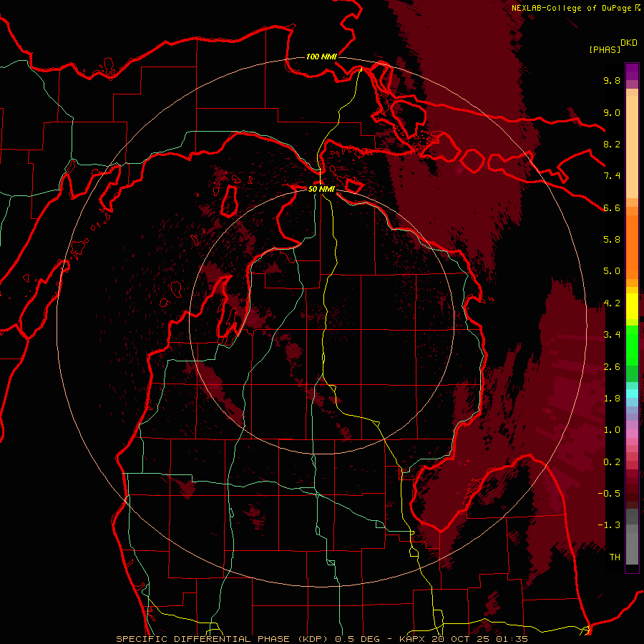Click the 8.2 scale label
Viewport: 644px width, 644px height.
[x=612, y=144]
